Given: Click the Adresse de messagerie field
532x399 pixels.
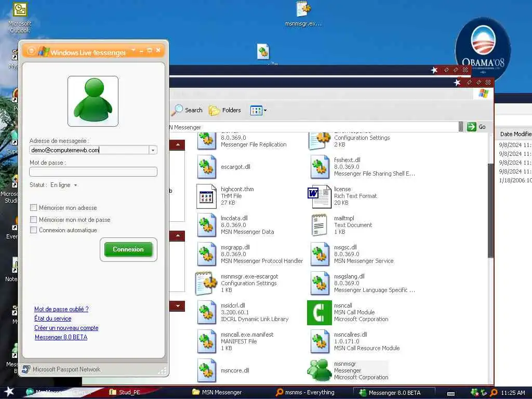Looking at the screenshot, I should 89,150.
